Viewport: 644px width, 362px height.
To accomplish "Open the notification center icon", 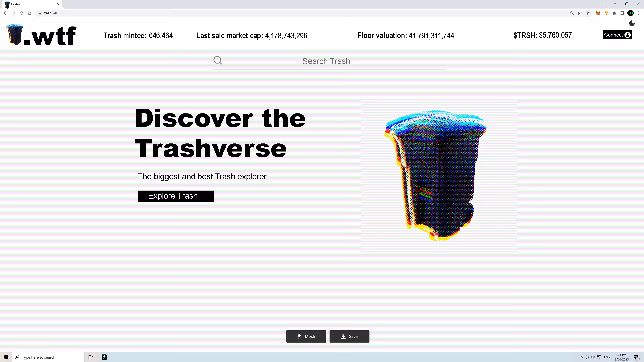I will click(636, 357).
